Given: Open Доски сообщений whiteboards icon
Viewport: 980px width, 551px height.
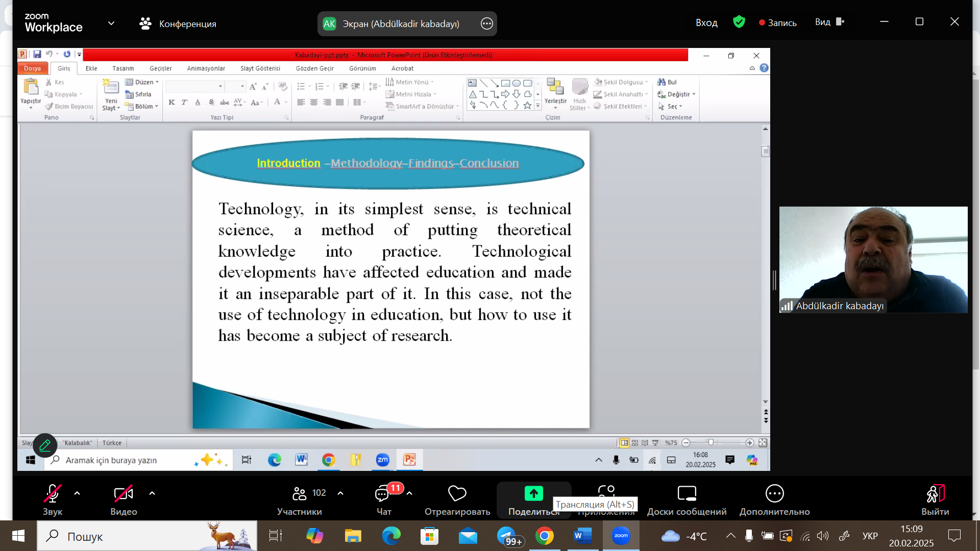Looking at the screenshot, I should tap(687, 494).
